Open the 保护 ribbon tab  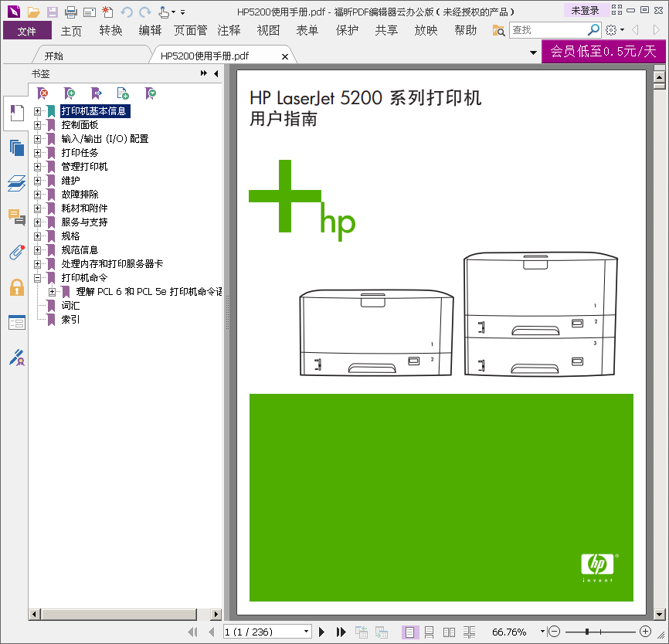348,31
